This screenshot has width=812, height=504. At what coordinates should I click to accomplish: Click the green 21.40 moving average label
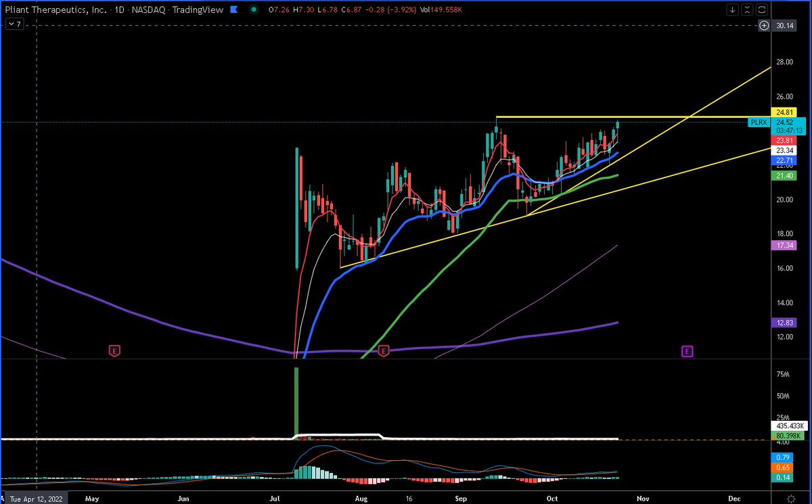click(785, 175)
